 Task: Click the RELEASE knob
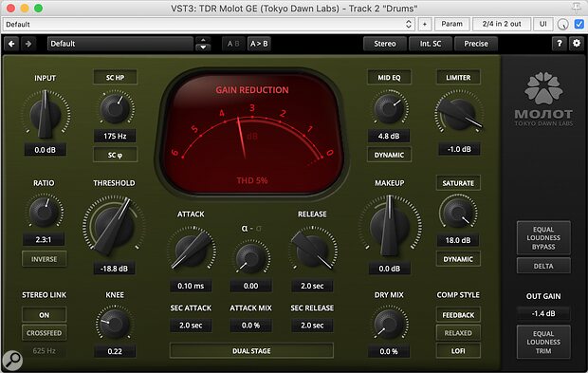pos(312,250)
